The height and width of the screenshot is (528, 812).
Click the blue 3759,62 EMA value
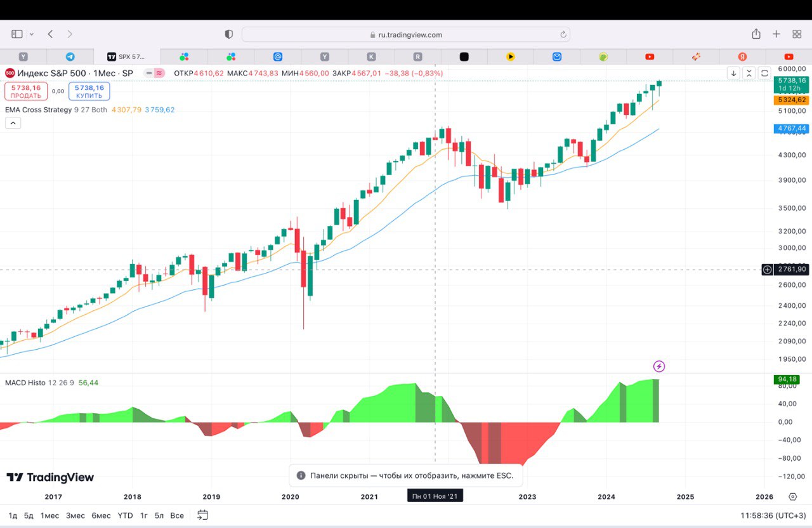[x=160, y=109]
